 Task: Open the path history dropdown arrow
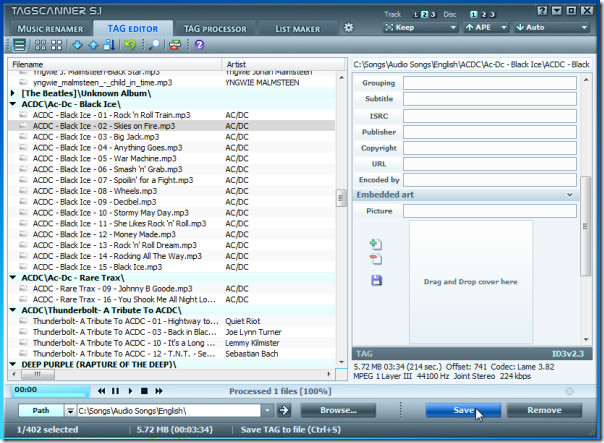267,410
